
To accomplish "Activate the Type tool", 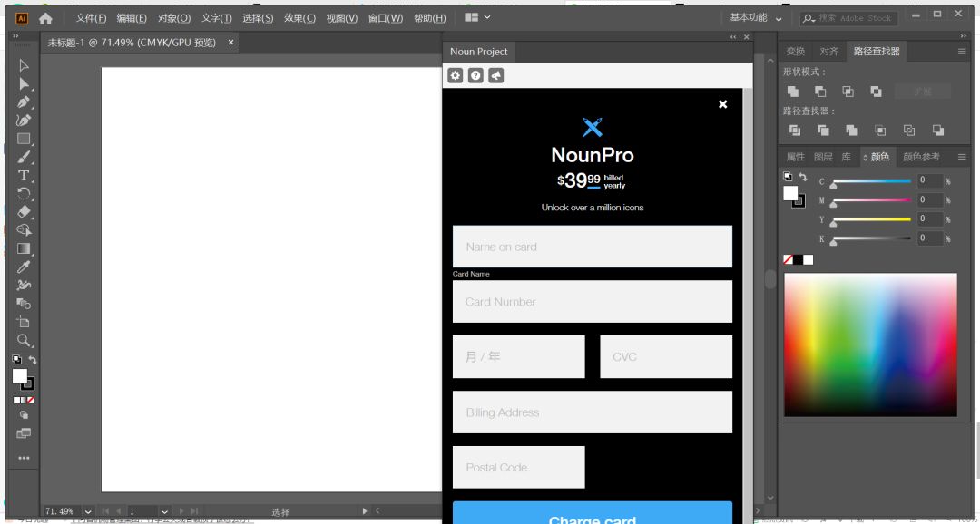I will click(x=24, y=175).
